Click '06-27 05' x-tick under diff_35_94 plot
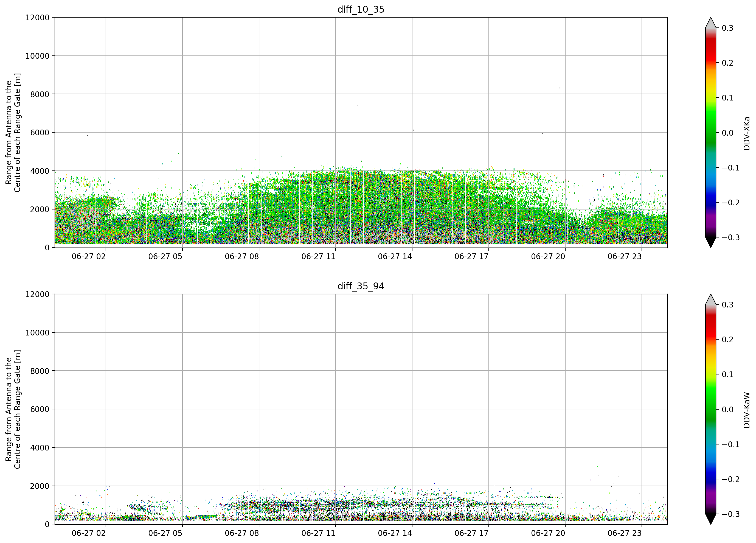The height and width of the screenshot is (543, 756). pos(165,533)
